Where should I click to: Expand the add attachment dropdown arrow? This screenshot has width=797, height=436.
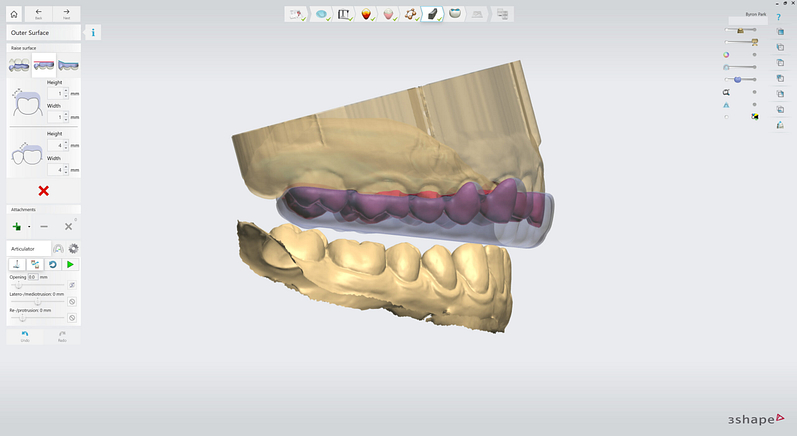pos(28,227)
